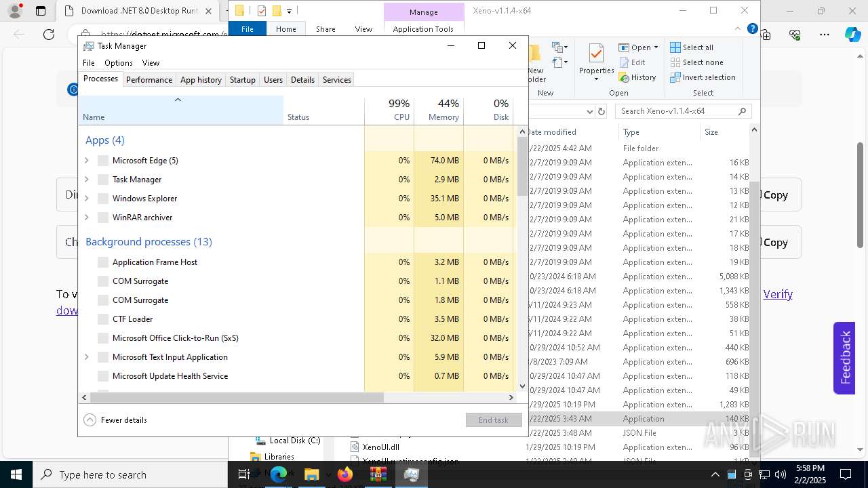Click Task Manager vertical scrollbar thumb
Screen dimensions: 868x488
click(x=522, y=167)
